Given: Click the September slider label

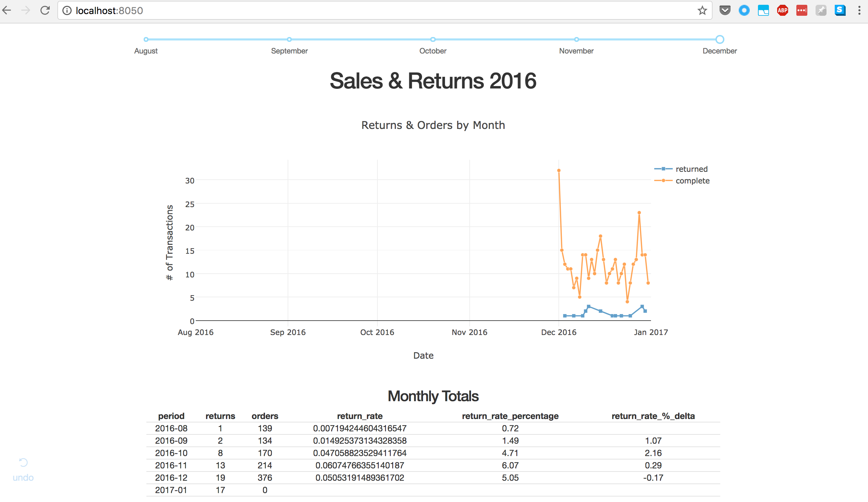Looking at the screenshot, I should 289,51.
